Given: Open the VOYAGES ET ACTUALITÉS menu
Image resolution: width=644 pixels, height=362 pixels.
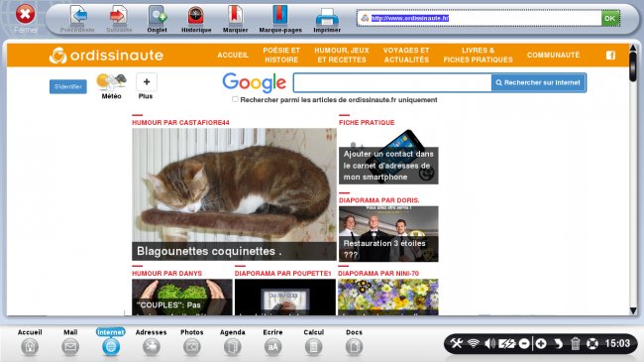Looking at the screenshot, I should 406,55.
